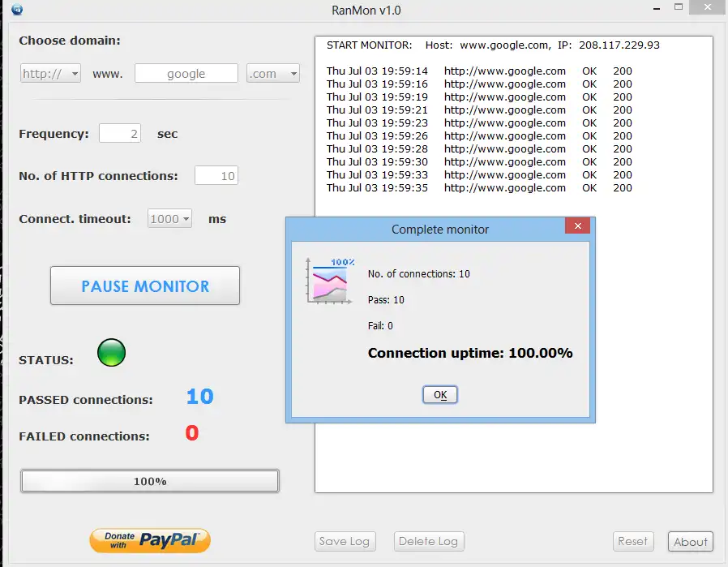Click the 'Pass: 10' dialog text
The image size is (728, 567).
click(386, 300)
